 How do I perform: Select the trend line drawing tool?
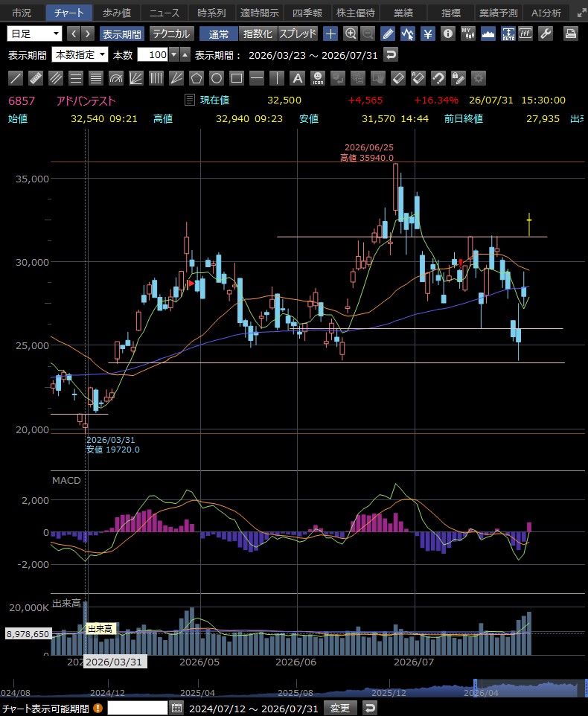[x=16, y=79]
